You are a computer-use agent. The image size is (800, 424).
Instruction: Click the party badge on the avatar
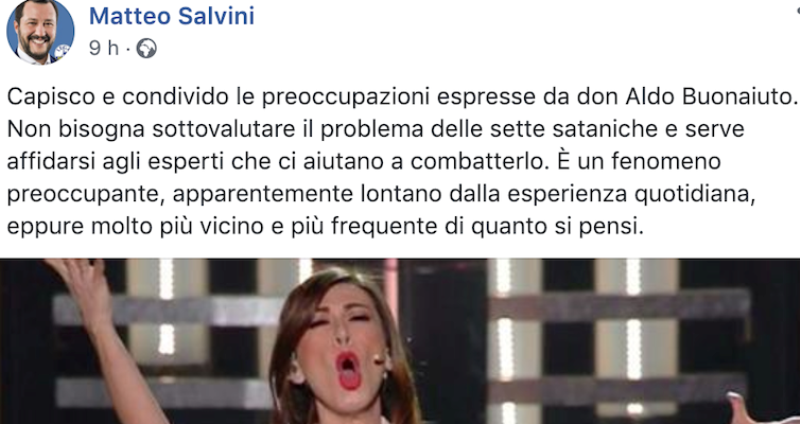[62, 51]
